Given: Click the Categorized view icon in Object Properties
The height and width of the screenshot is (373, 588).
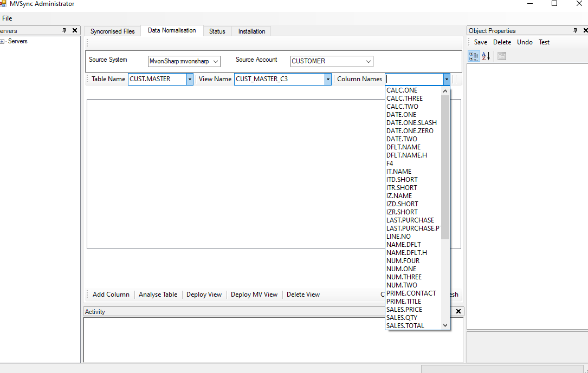Looking at the screenshot, I should pyautogui.click(x=474, y=56).
